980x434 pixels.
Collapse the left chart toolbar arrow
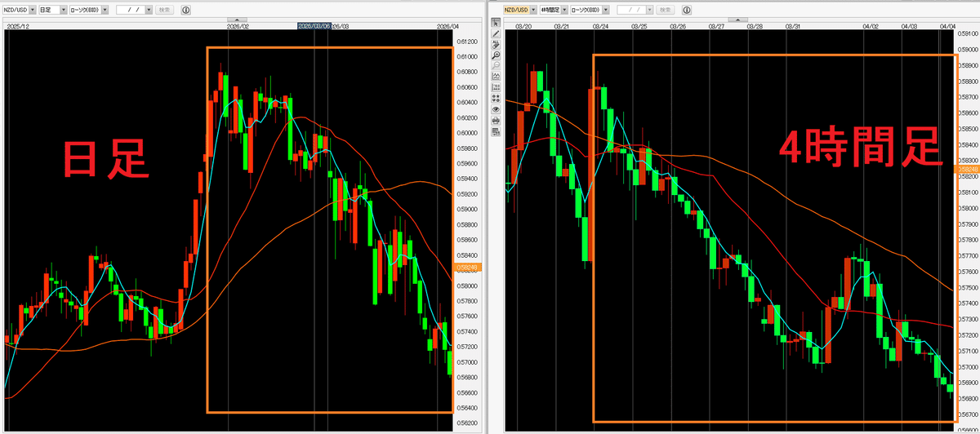[237, 19]
